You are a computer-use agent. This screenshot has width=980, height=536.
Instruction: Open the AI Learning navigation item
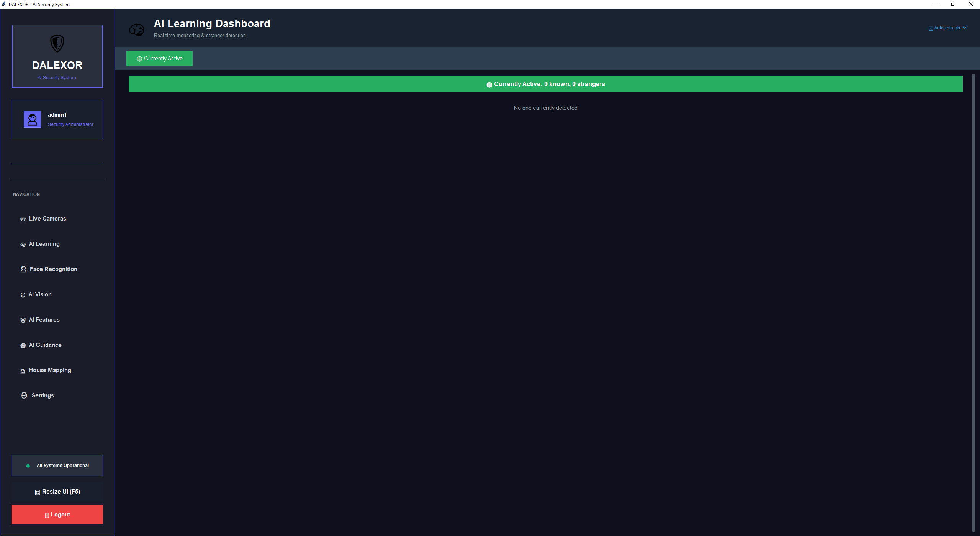tap(44, 244)
